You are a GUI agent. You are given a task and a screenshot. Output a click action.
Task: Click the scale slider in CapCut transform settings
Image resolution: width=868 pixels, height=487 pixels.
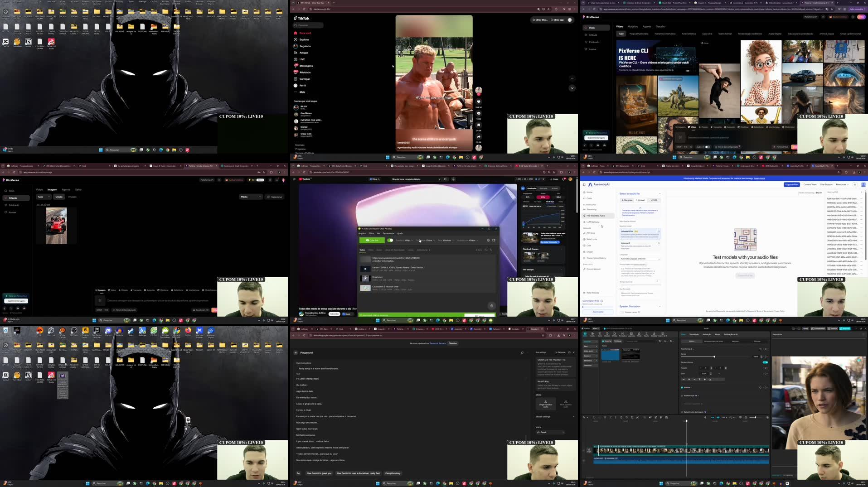[x=714, y=357]
